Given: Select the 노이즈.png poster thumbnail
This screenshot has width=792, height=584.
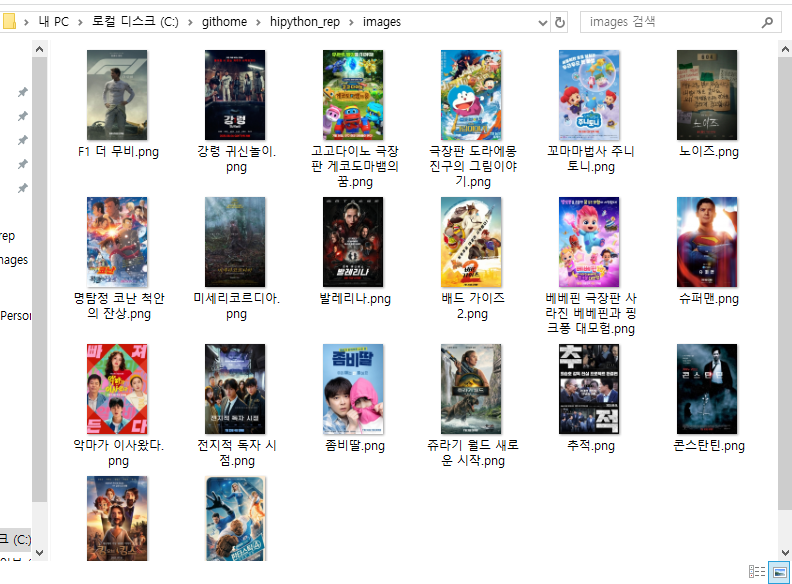Looking at the screenshot, I should tap(707, 95).
